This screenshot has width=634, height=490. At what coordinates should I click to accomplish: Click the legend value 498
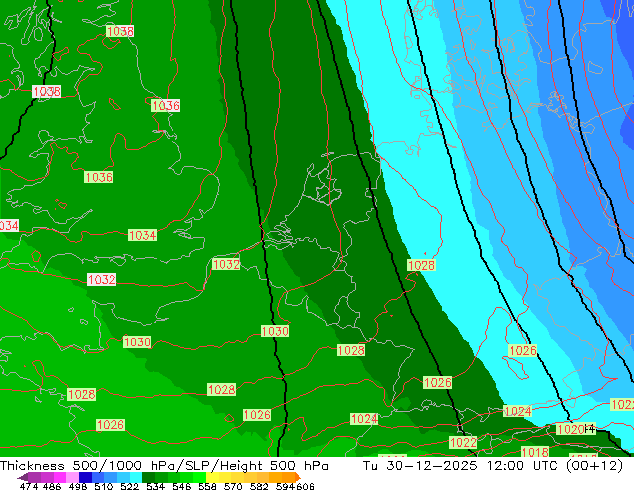78,486
